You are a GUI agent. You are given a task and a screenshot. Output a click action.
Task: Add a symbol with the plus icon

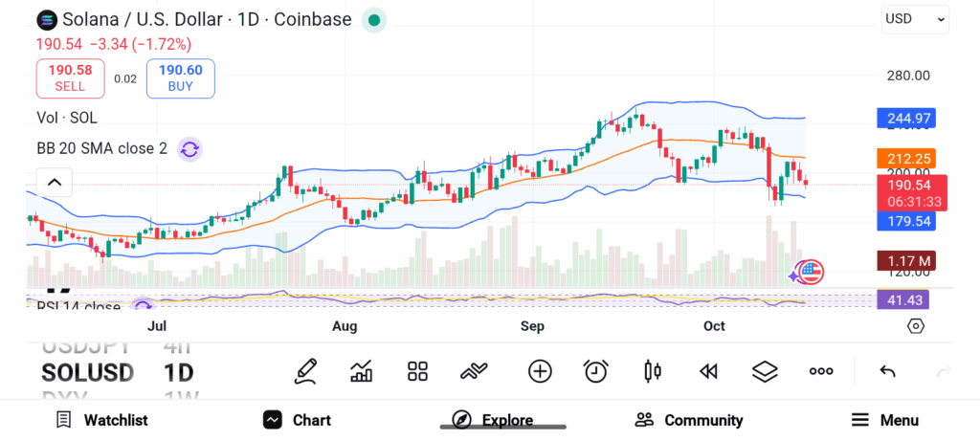pyautogui.click(x=540, y=371)
